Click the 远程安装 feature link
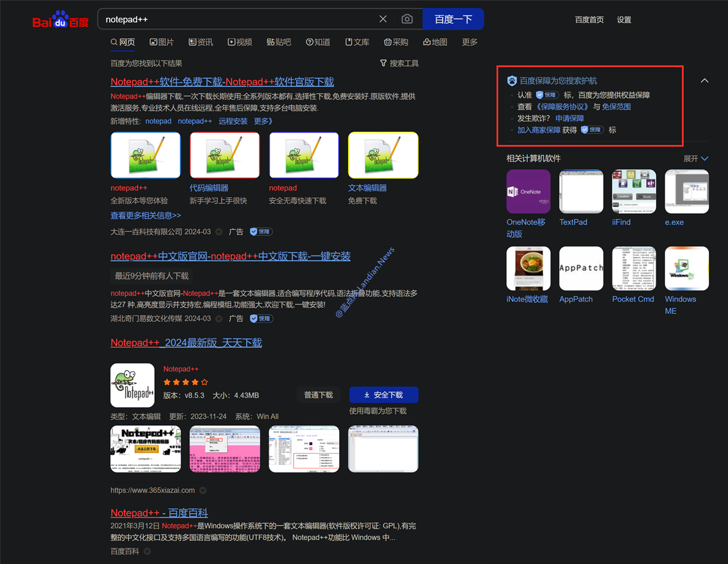728x564 pixels. point(233,121)
